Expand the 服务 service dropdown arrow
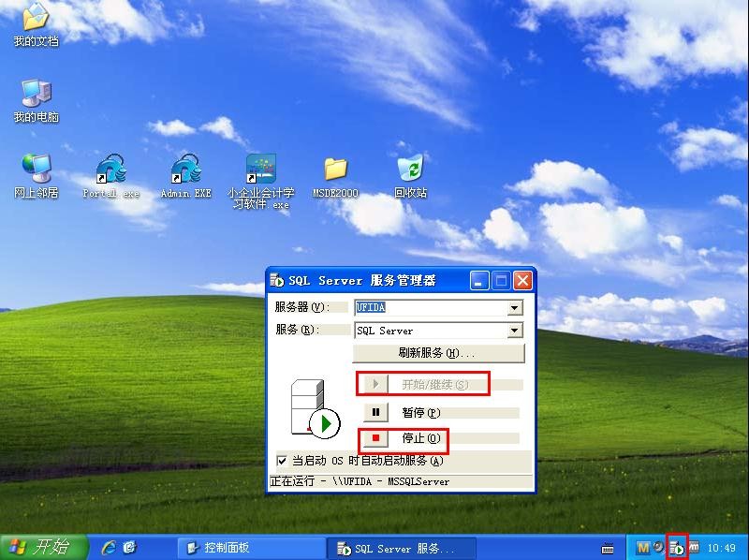749x560 pixels. point(514,331)
